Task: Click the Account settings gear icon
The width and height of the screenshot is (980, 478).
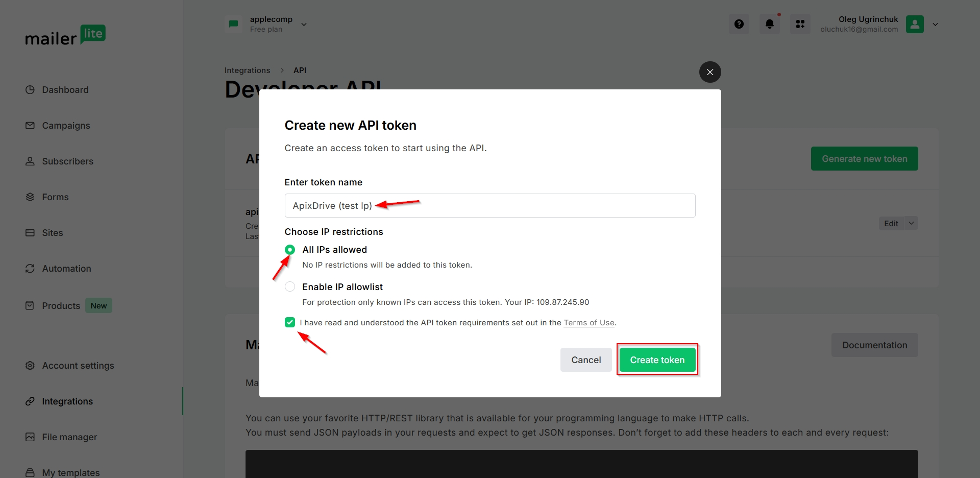Action: [30, 366]
